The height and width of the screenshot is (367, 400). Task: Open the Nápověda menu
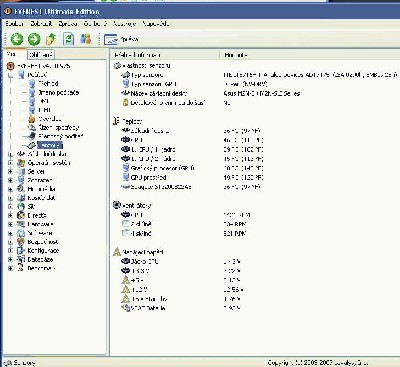pos(156,24)
